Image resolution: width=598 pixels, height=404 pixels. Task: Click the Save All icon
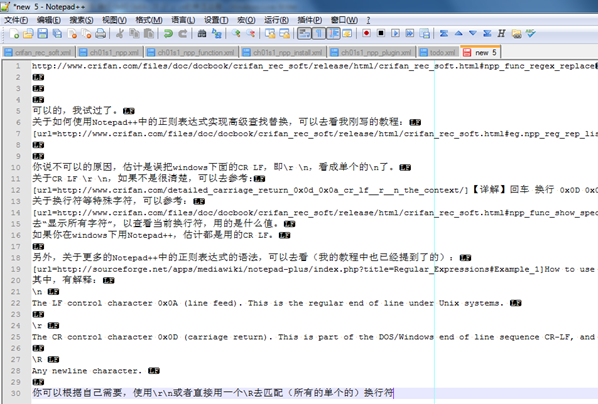point(57,34)
